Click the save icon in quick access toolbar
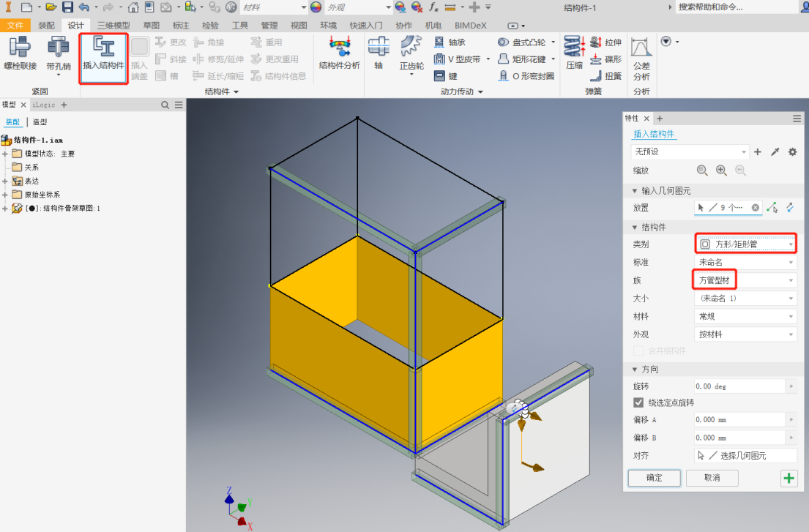 point(67,7)
